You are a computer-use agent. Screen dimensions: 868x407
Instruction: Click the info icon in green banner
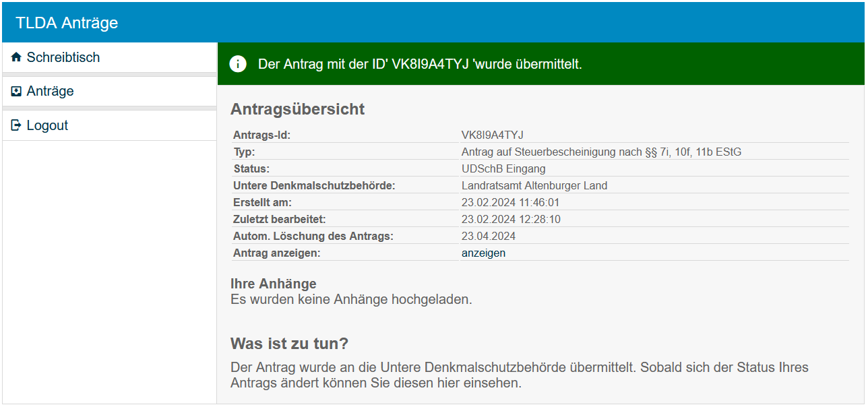(x=238, y=64)
